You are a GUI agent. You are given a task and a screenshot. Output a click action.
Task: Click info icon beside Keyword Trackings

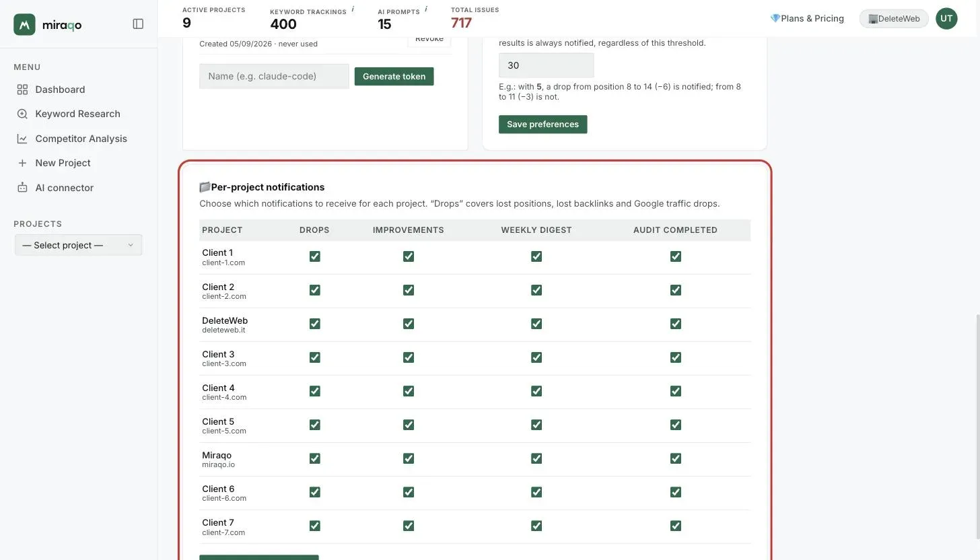(x=353, y=9)
